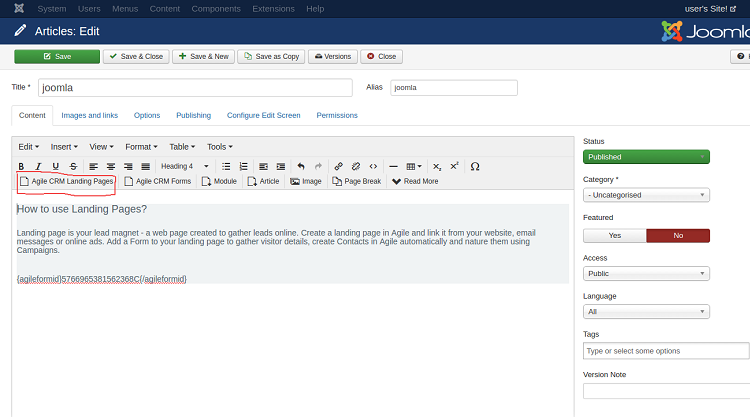Switch to Permissions tab
Viewport: 750px width, 417px height.
337,115
